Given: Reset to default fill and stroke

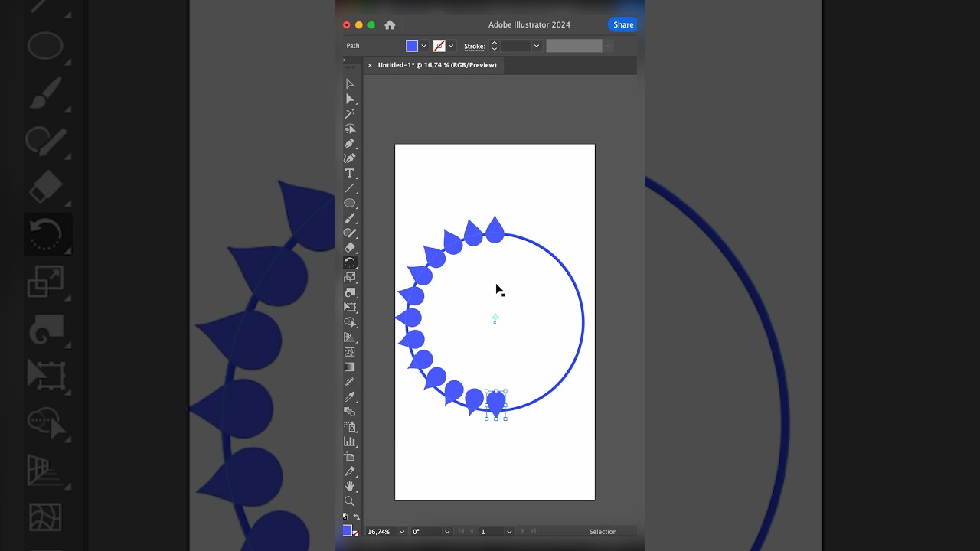Looking at the screenshot, I should click(345, 517).
